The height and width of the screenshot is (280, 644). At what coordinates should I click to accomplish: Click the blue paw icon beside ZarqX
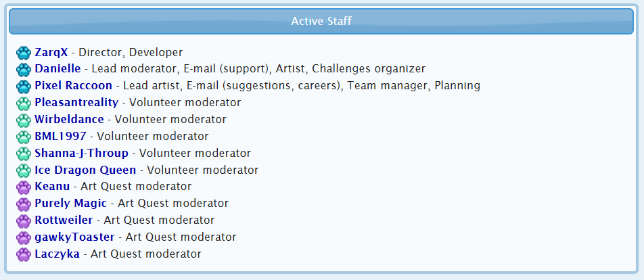24,53
